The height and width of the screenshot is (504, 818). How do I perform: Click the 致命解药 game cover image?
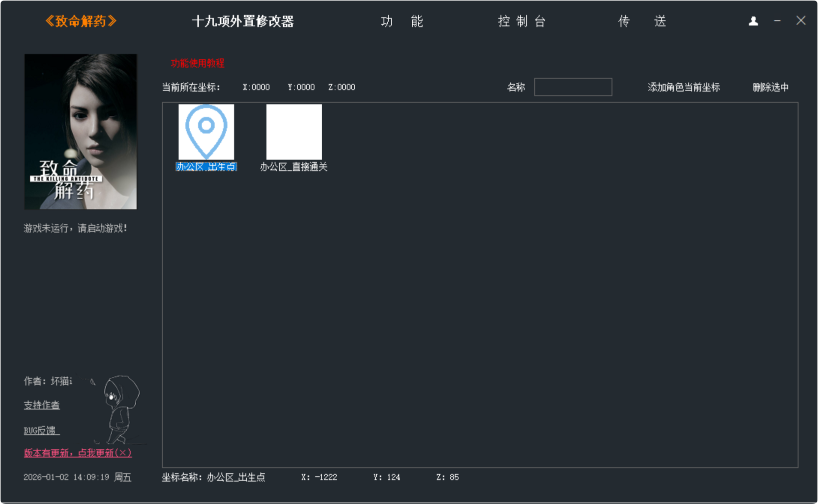(x=81, y=131)
